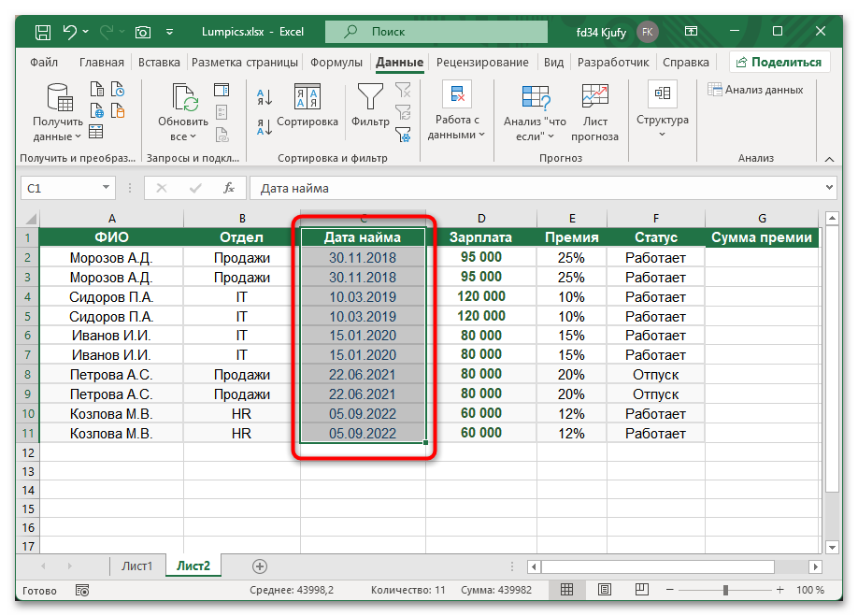Sort A to Z ascending

coord(264,97)
